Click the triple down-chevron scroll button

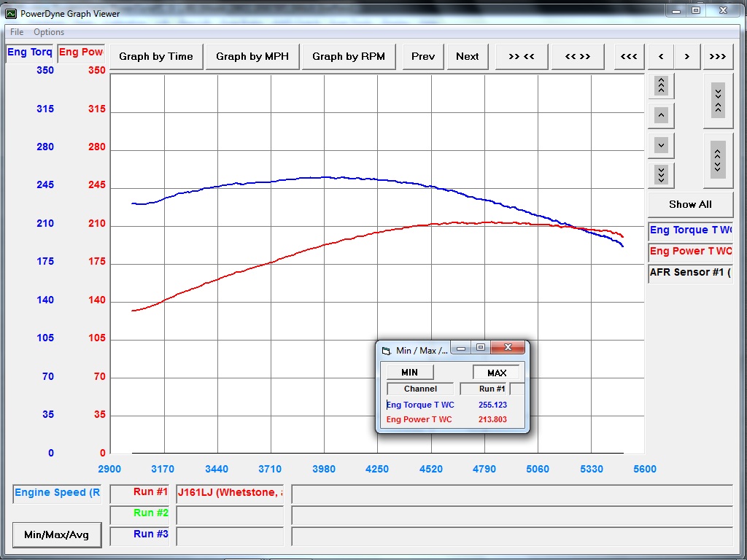click(x=661, y=175)
